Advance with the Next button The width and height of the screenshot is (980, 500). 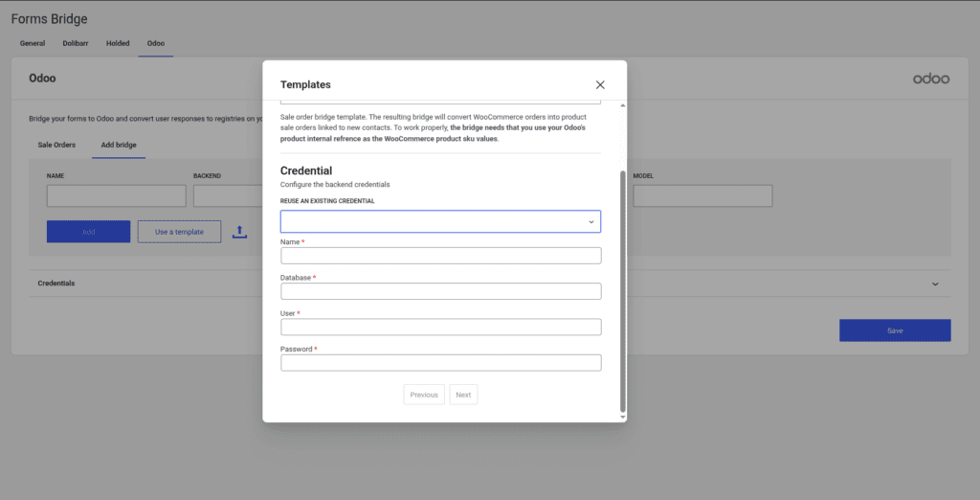(x=463, y=395)
